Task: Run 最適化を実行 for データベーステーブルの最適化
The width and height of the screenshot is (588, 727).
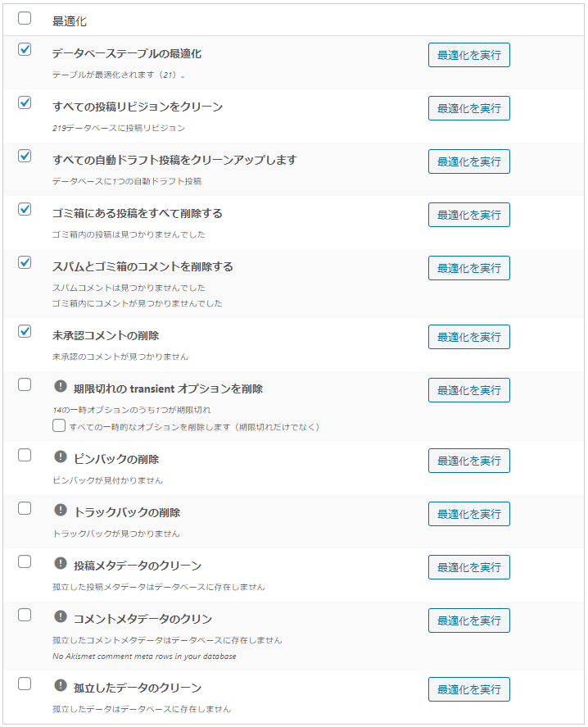Action: 468,55
